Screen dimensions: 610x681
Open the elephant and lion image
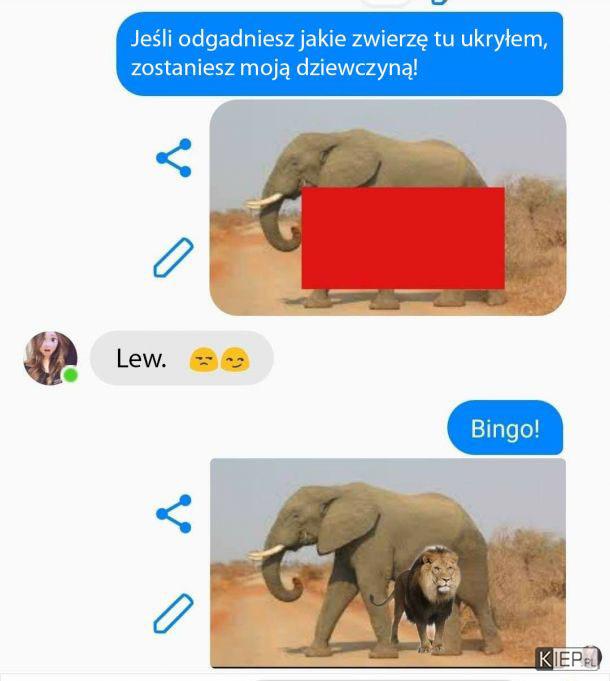(x=388, y=563)
